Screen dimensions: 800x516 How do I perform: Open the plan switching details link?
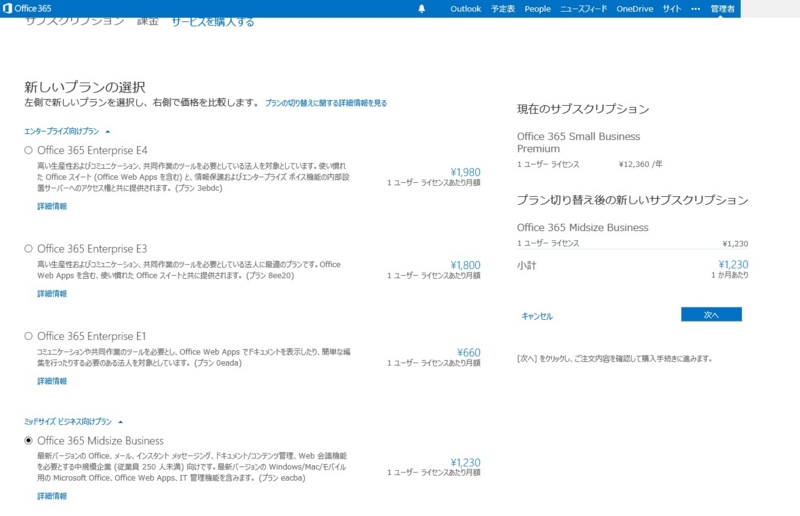click(326, 103)
